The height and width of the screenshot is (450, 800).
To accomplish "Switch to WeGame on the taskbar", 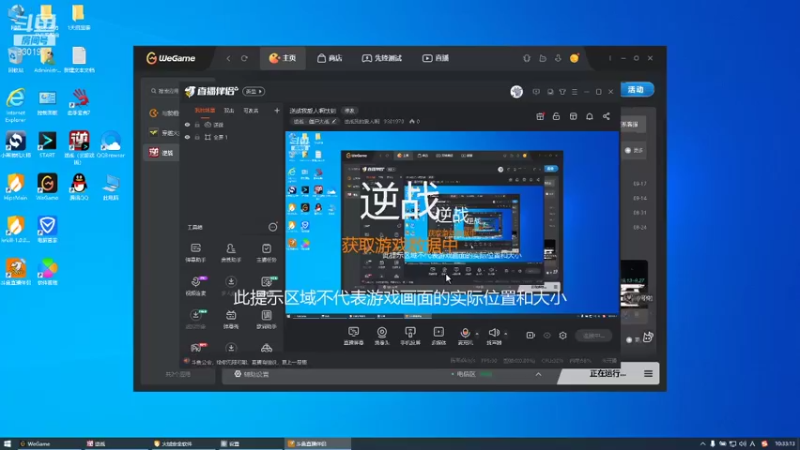I will [x=48, y=444].
